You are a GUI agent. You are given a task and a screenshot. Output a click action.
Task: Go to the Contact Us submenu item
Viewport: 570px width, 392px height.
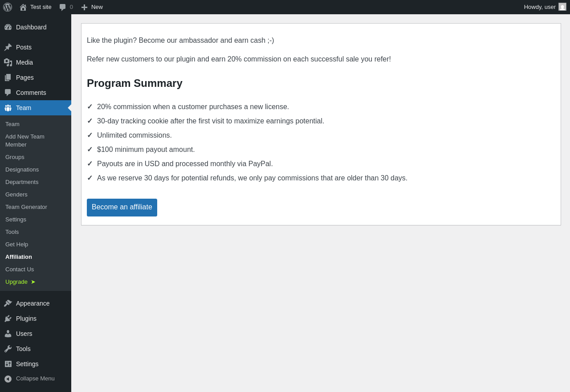pyautogui.click(x=20, y=269)
